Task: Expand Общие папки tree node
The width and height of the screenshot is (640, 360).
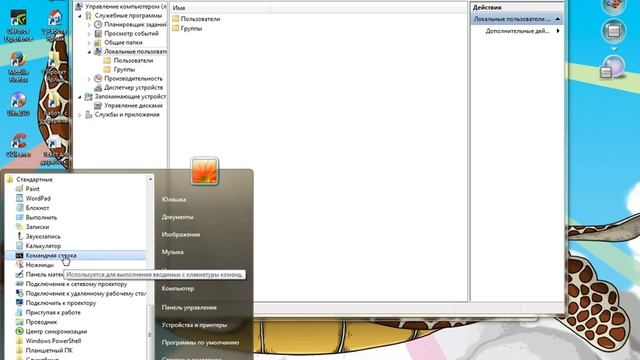Action: coord(89,43)
